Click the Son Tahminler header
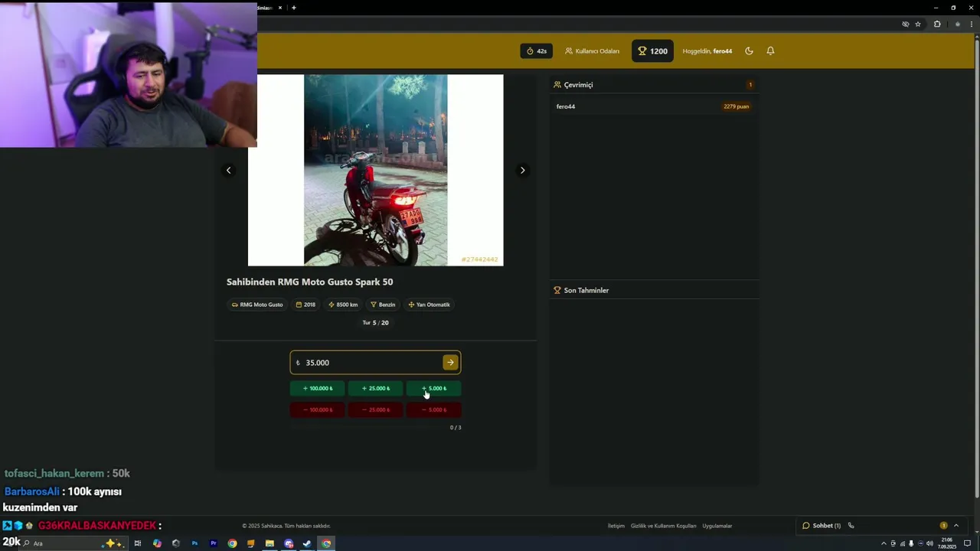This screenshot has width=980, height=551. (x=581, y=291)
